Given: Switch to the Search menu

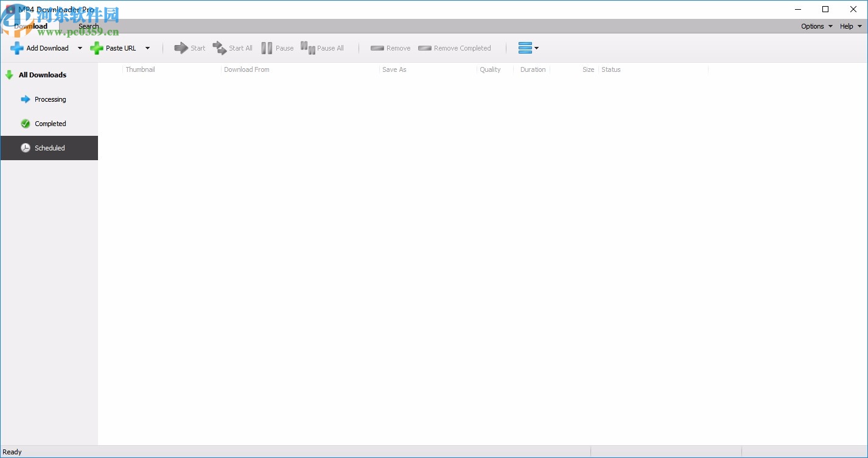Looking at the screenshot, I should (x=89, y=26).
